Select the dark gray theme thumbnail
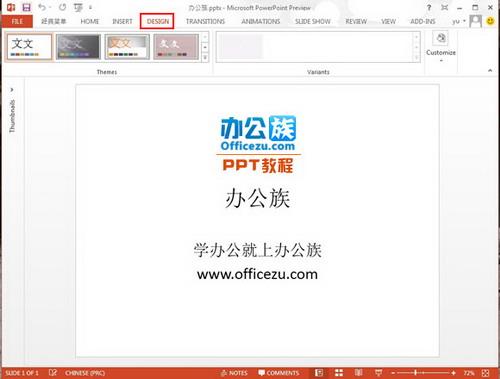Image resolution: width=500 pixels, height=379 pixels. click(78, 47)
